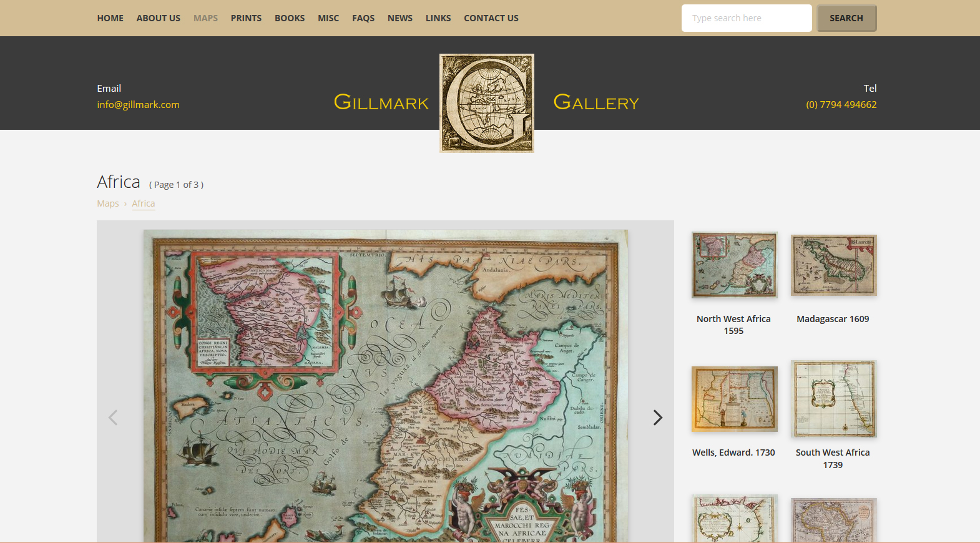This screenshot has height=543, width=980.
Task: Open the Contact Us page
Action: coord(491,18)
